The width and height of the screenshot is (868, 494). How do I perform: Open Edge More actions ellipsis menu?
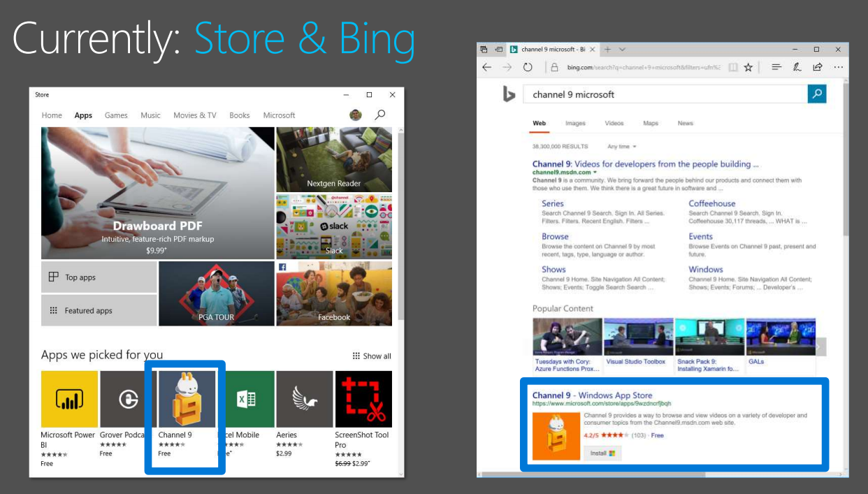pos(839,67)
